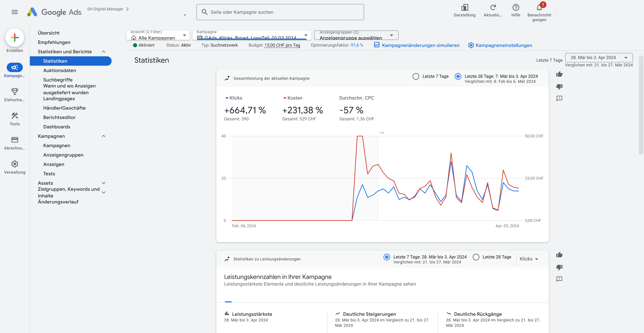Click the Gesamtleistung sparkline icon
This screenshot has height=333, width=644.
click(227, 78)
